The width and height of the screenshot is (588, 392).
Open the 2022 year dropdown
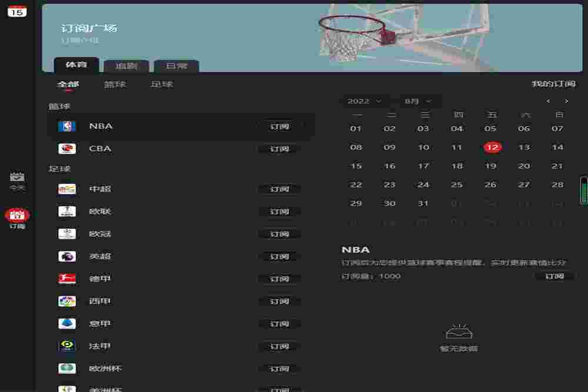[365, 101]
